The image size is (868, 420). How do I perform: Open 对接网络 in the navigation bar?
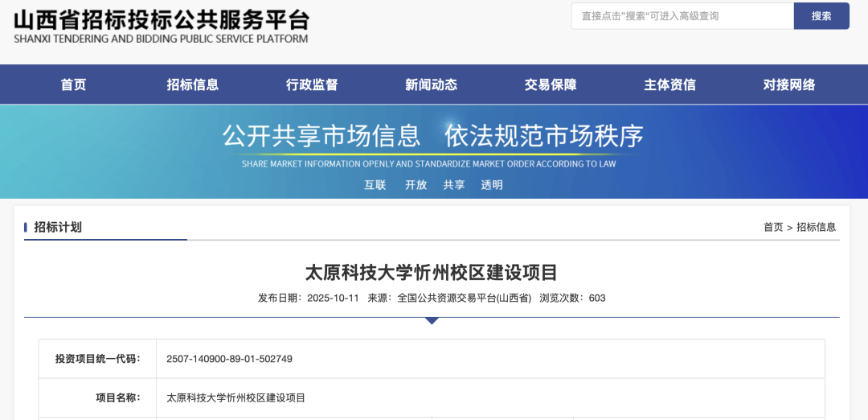point(789,84)
